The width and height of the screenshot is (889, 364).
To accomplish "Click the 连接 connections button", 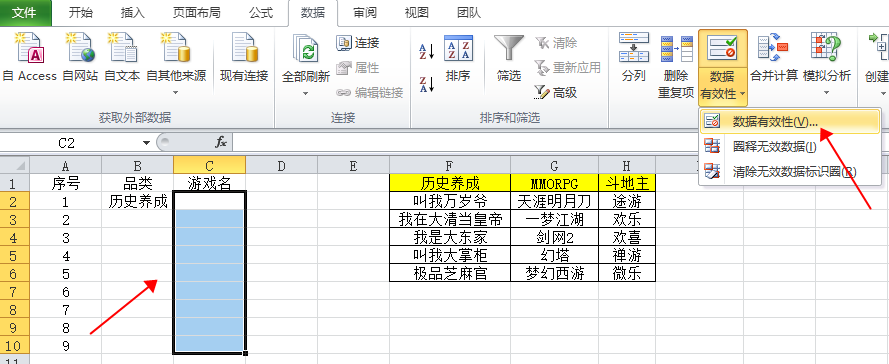I will click(358, 43).
